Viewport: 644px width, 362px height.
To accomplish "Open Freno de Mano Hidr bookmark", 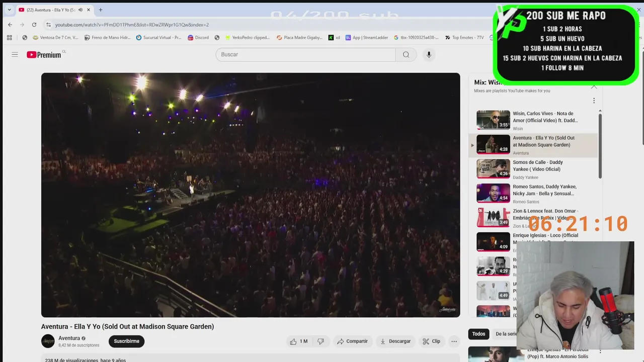I will tap(108, 38).
